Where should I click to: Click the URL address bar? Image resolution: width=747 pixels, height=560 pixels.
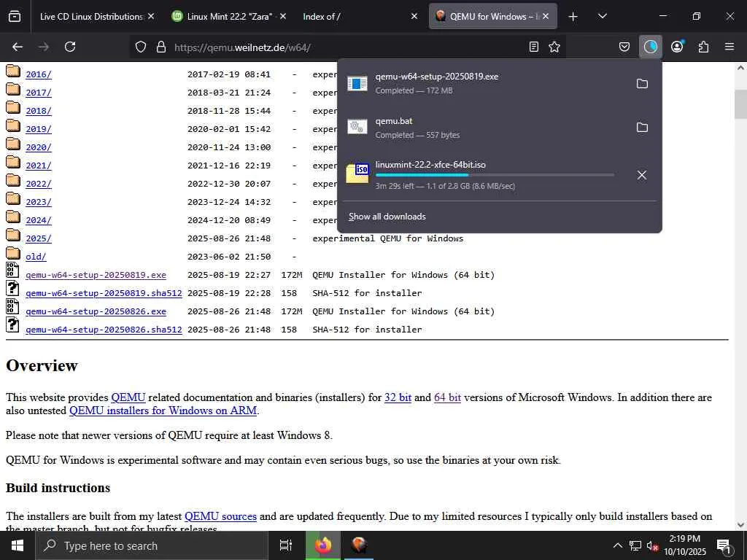coord(348,47)
